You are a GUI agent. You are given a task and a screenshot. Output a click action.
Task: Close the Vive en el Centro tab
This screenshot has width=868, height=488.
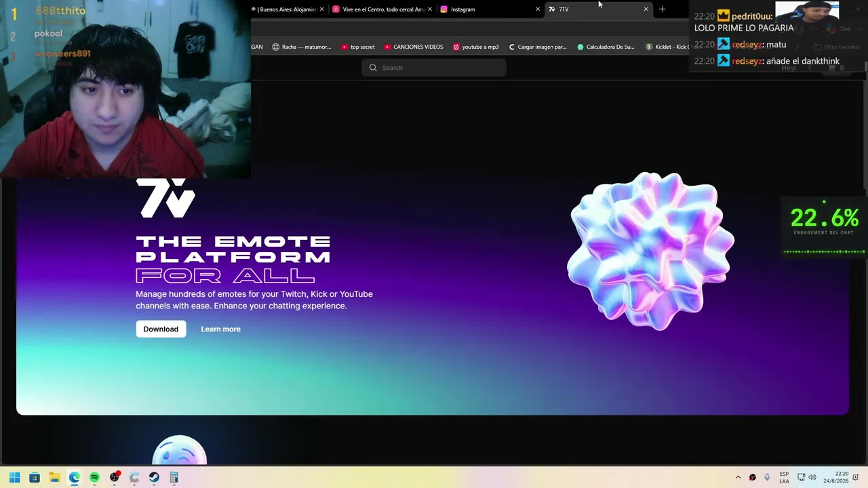[x=429, y=9]
